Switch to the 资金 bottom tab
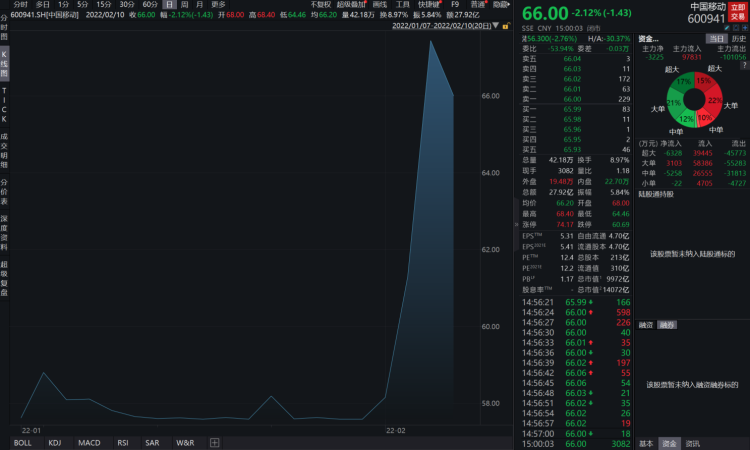 coord(669,444)
